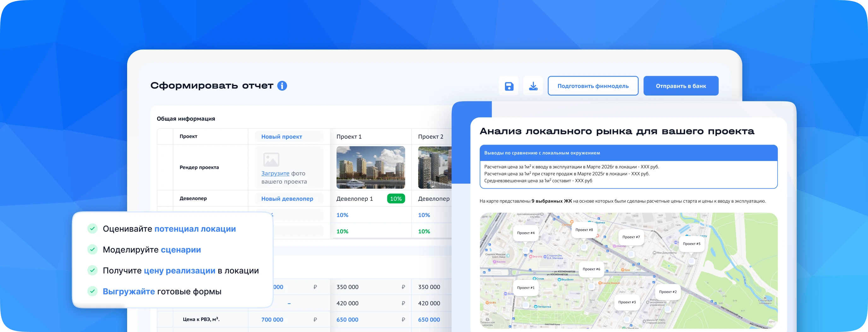The height and width of the screenshot is (332, 868).
Task: Open the info icon beside Сформировать отчет
Action: (x=282, y=86)
